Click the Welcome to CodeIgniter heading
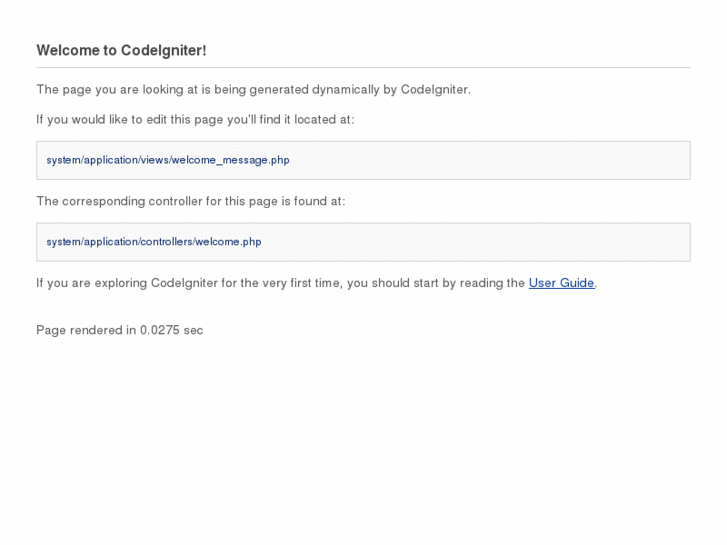 121,50
